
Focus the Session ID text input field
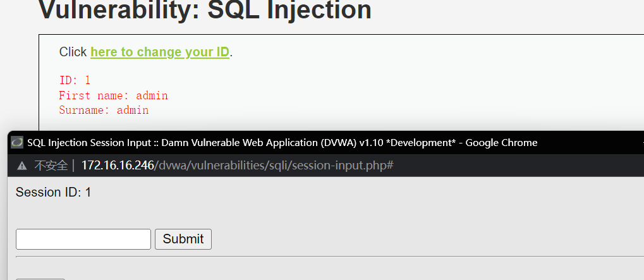(x=83, y=239)
